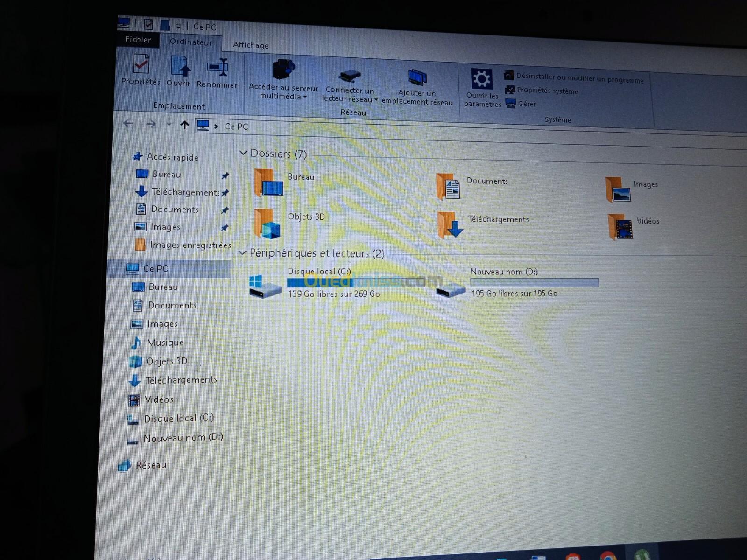Select Musique in the navigation pane
This screenshot has width=747, height=560.
(165, 343)
